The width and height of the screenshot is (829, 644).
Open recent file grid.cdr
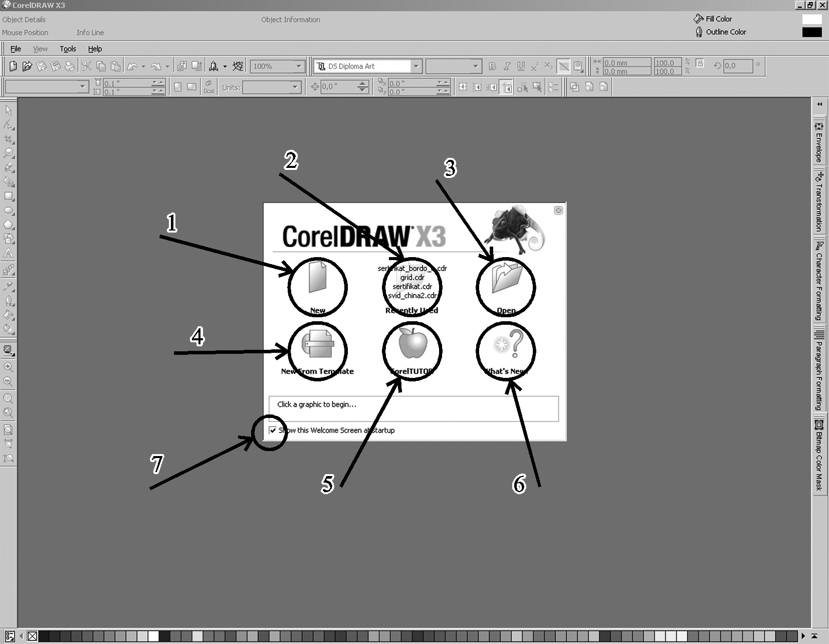[x=412, y=277]
